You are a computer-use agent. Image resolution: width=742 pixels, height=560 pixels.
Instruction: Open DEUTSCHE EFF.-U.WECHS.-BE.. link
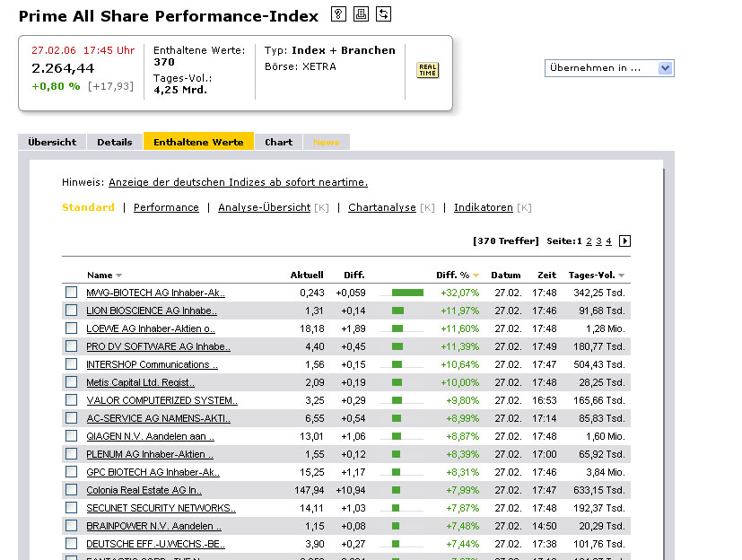[156, 545]
